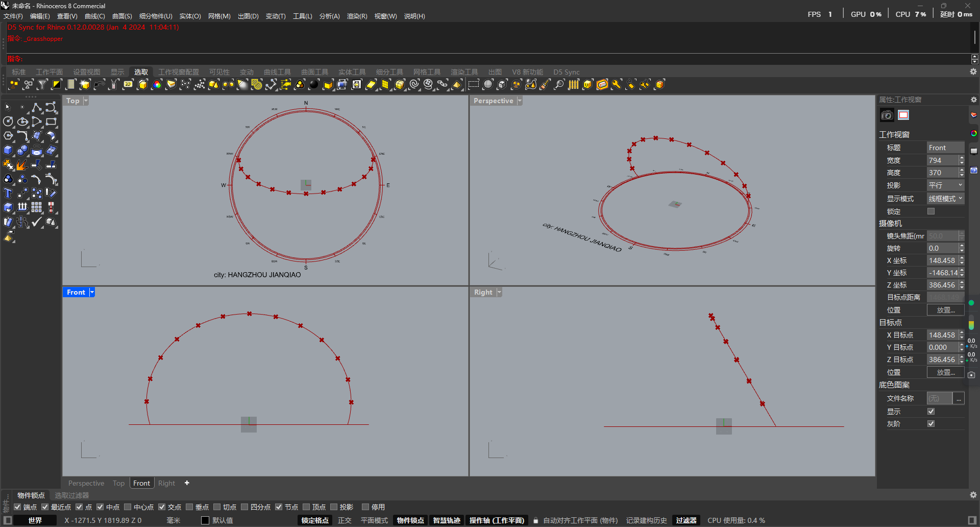Increment the X 坐标 stepper
Viewport: 980px width, 527px height.
coord(962,258)
